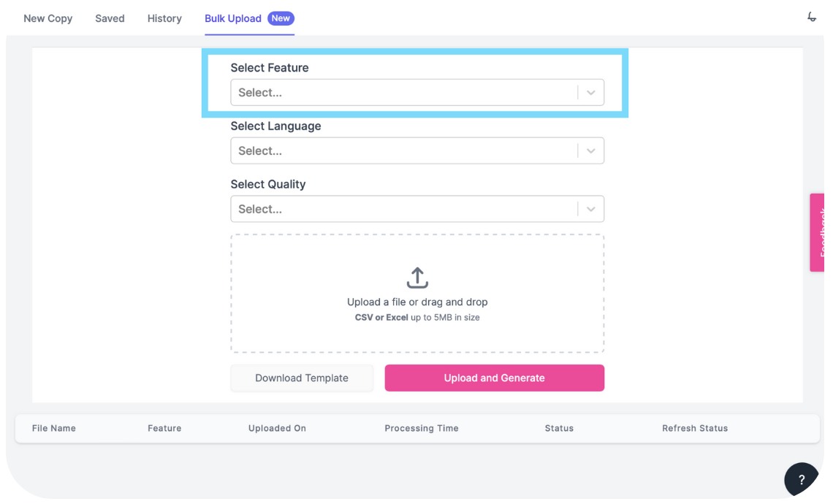Click the upload arrow icon
Image resolution: width=833 pixels, height=504 pixels.
(417, 278)
